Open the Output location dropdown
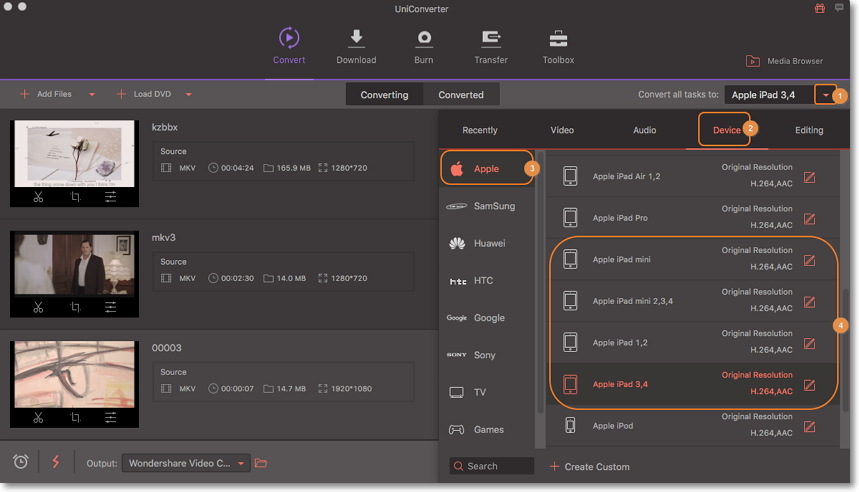The height and width of the screenshot is (492, 859). (x=186, y=463)
